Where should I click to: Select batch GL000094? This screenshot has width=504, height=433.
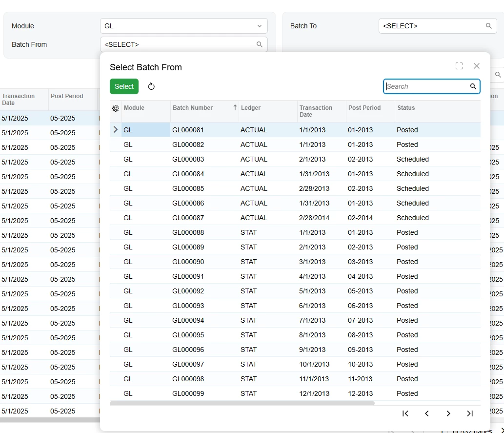(x=295, y=320)
